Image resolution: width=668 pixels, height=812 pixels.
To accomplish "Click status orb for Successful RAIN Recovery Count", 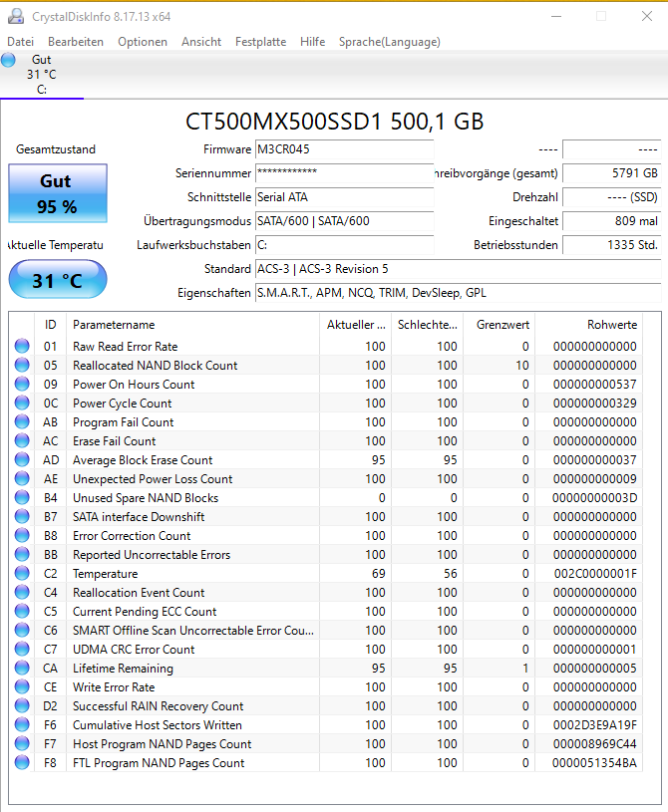I will (22, 705).
